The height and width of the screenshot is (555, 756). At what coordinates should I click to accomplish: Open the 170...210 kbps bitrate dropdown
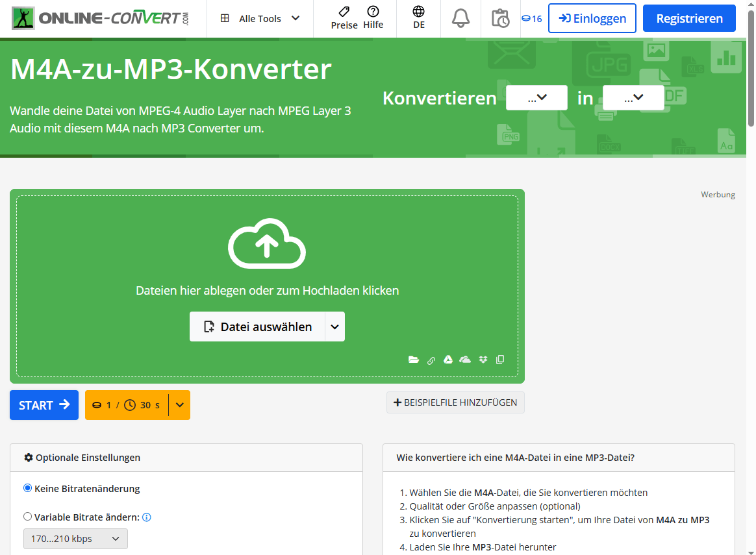click(75, 539)
